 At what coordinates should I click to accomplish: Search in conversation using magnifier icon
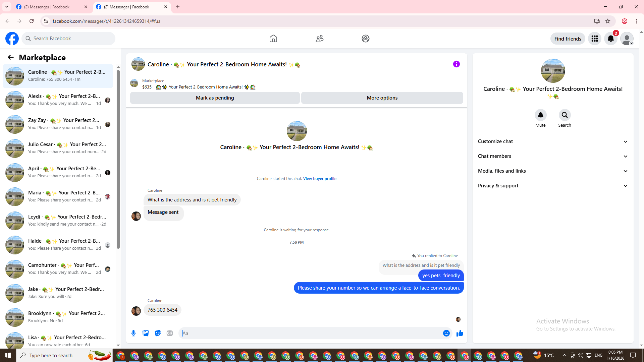tap(565, 115)
